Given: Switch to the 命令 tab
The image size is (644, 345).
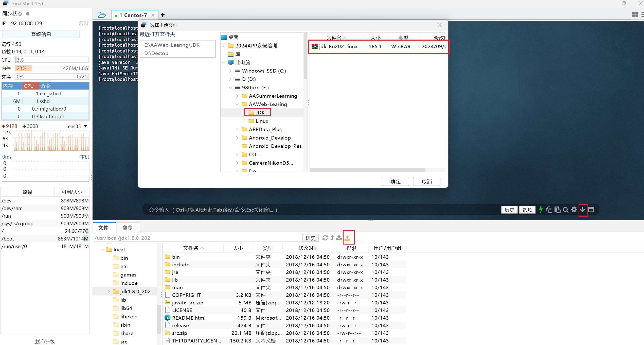Looking at the screenshot, I should (x=128, y=228).
